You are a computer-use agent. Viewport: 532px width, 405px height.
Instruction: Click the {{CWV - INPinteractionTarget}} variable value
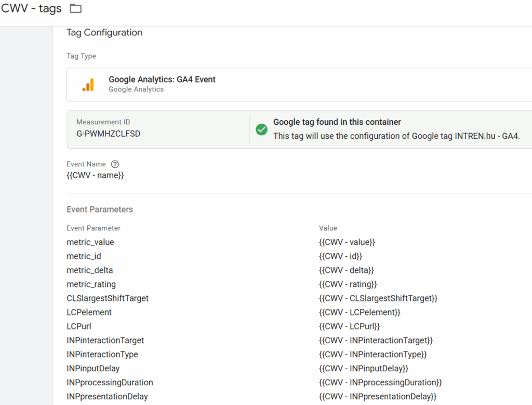(376, 341)
